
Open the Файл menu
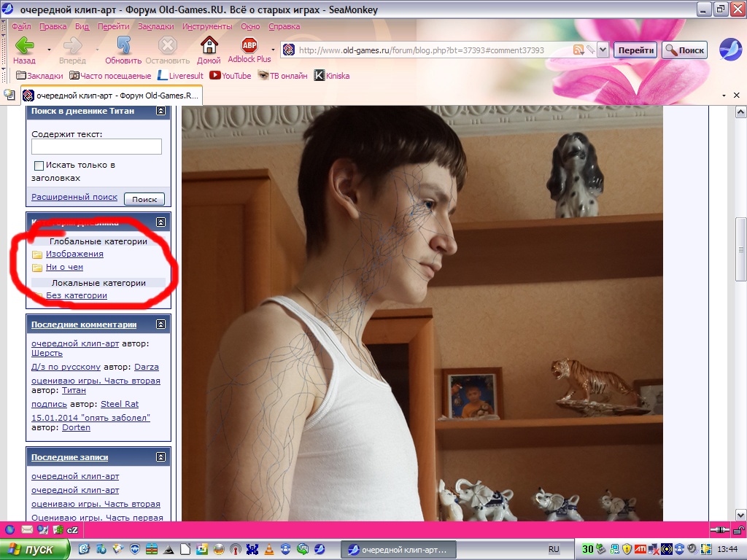[x=21, y=26]
